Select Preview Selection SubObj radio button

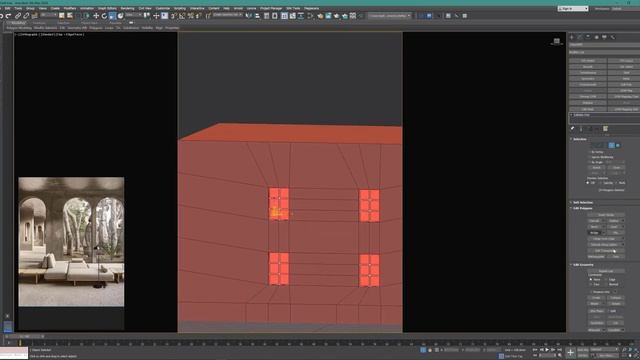(601, 183)
